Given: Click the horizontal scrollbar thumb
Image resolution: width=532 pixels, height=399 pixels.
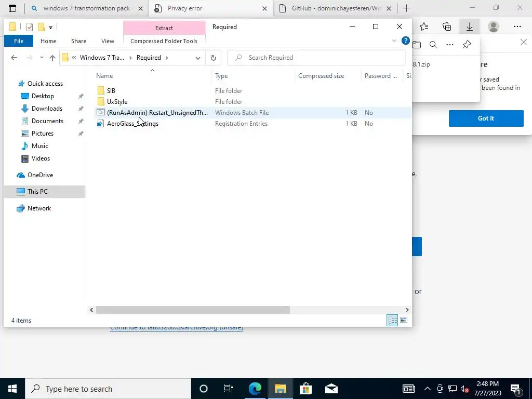Looking at the screenshot, I should pos(193,310).
